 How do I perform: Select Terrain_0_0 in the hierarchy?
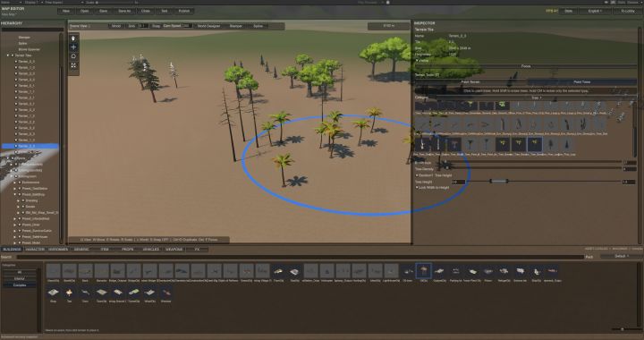[x=27, y=62]
